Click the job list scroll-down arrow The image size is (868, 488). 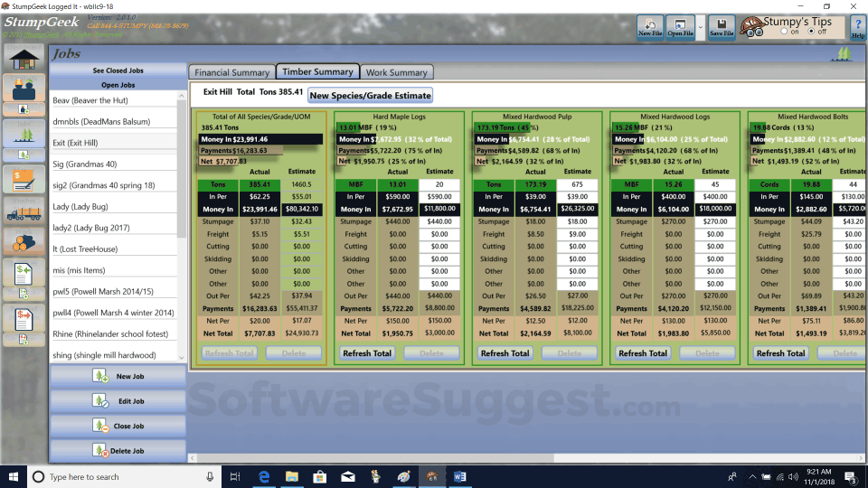pyautogui.click(x=182, y=358)
